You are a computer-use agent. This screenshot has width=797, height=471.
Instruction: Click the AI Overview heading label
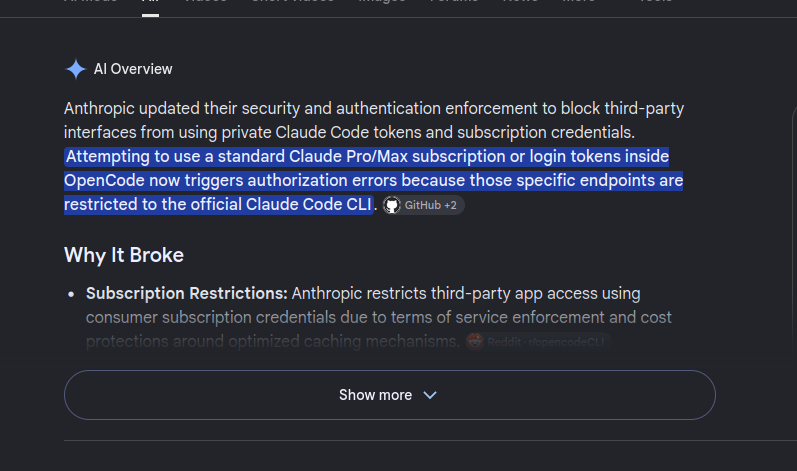(x=133, y=69)
